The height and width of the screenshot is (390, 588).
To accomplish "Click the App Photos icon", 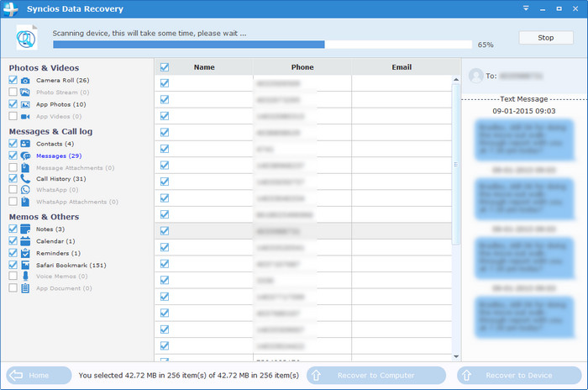I will pos(25,104).
